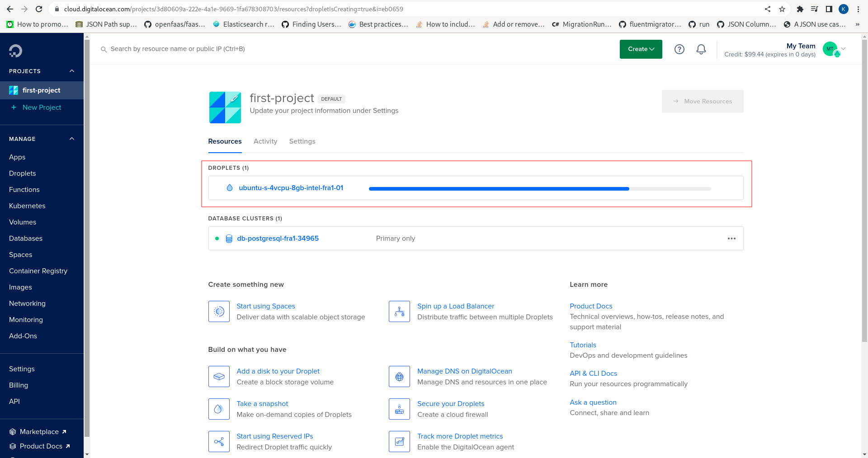Click the Move Resources button
Screen dimensions: 868x458
[703, 102]
